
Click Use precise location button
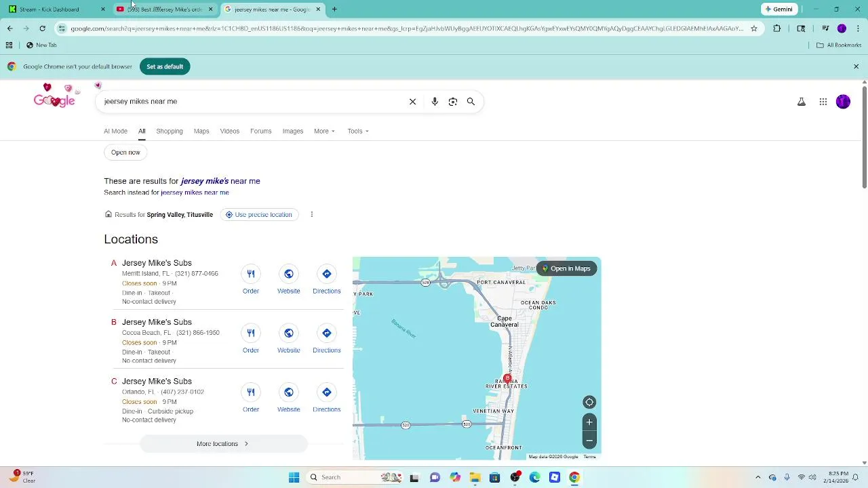pos(259,215)
